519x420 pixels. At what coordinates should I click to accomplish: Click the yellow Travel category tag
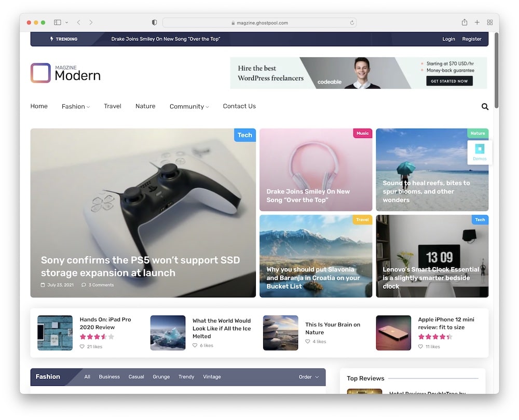pos(362,219)
